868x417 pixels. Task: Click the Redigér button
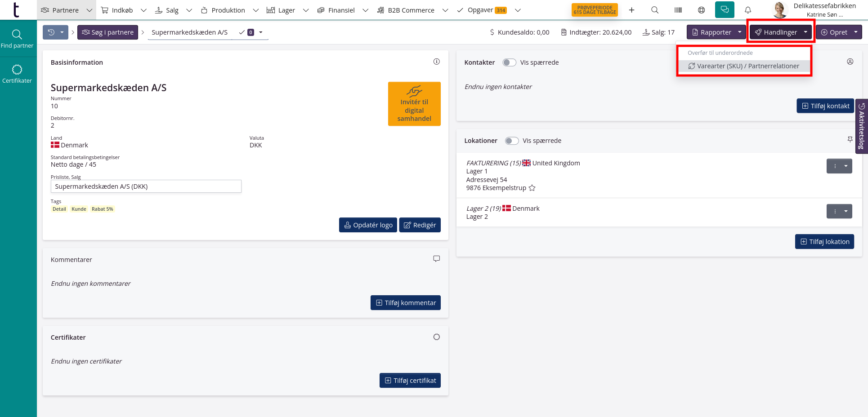[x=420, y=225]
